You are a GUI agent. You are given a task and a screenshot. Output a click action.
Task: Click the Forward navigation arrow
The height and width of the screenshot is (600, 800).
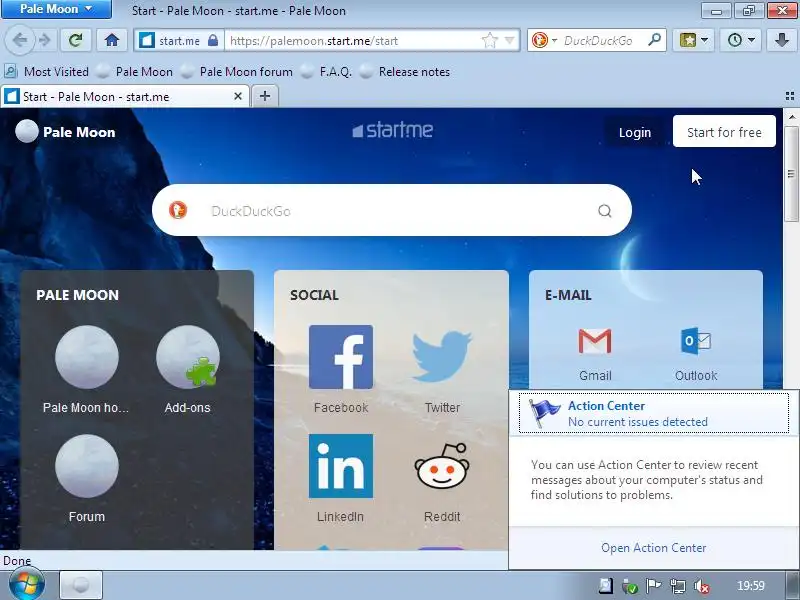tap(45, 40)
